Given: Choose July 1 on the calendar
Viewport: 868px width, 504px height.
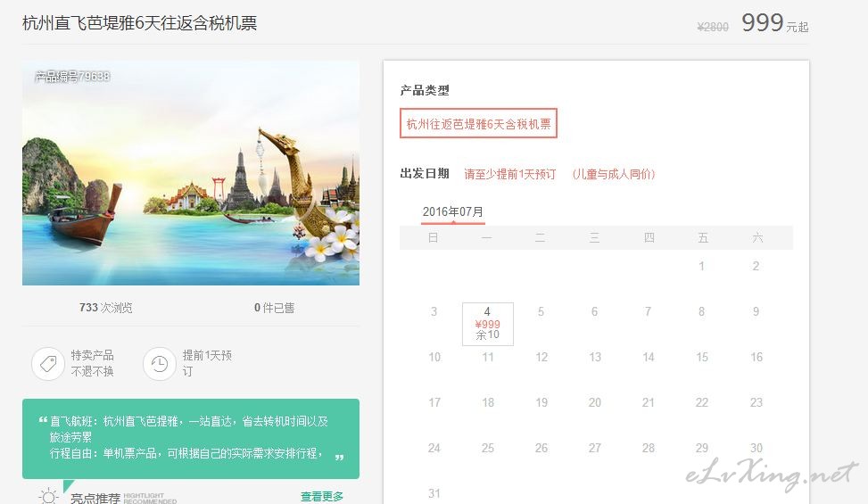Looking at the screenshot, I should [702, 266].
